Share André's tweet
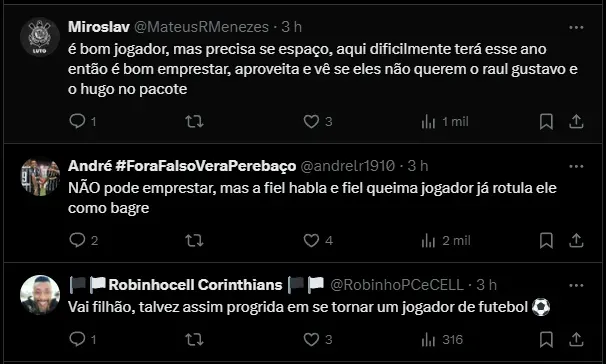 point(576,241)
